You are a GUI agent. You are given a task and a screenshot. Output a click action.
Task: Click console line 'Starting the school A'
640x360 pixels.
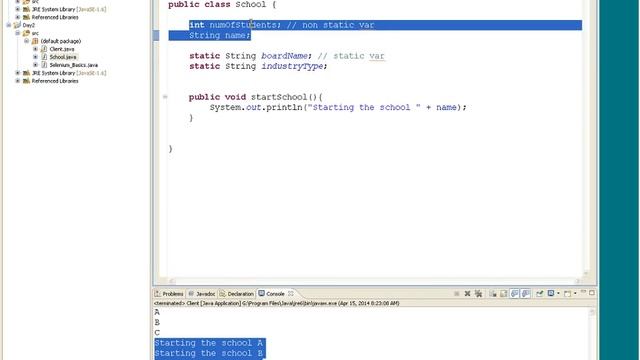(209, 343)
